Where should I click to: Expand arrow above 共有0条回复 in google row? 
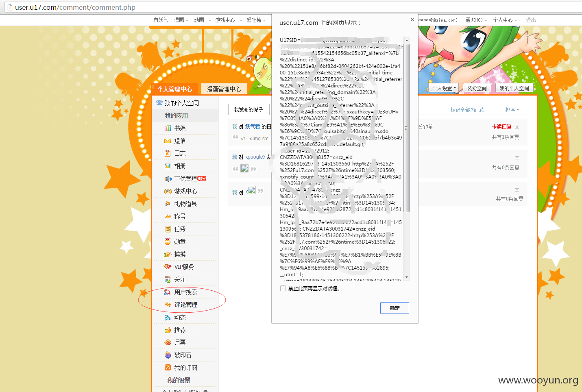[x=517, y=158]
